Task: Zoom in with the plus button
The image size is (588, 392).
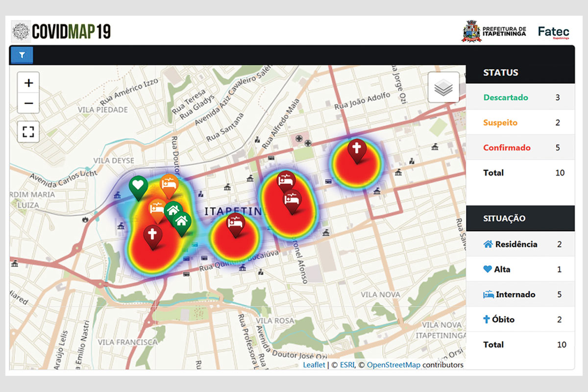Action: click(x=28, y=83)
